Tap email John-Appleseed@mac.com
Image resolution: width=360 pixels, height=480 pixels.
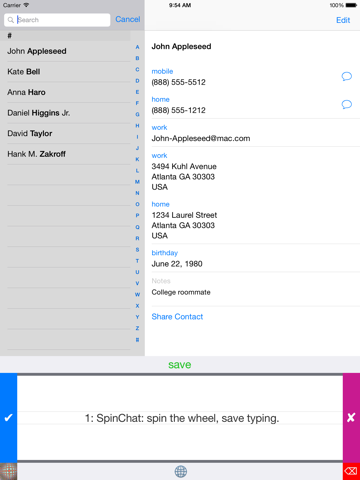201,138
